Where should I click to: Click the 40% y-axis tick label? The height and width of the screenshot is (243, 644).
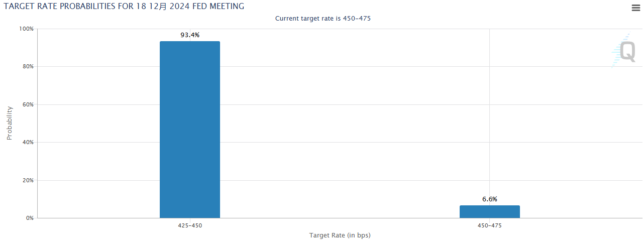27,143
